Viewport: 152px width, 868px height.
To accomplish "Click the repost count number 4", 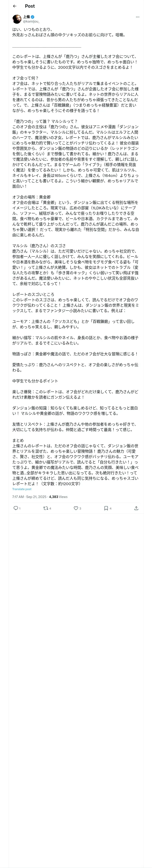I will point(50,508).
